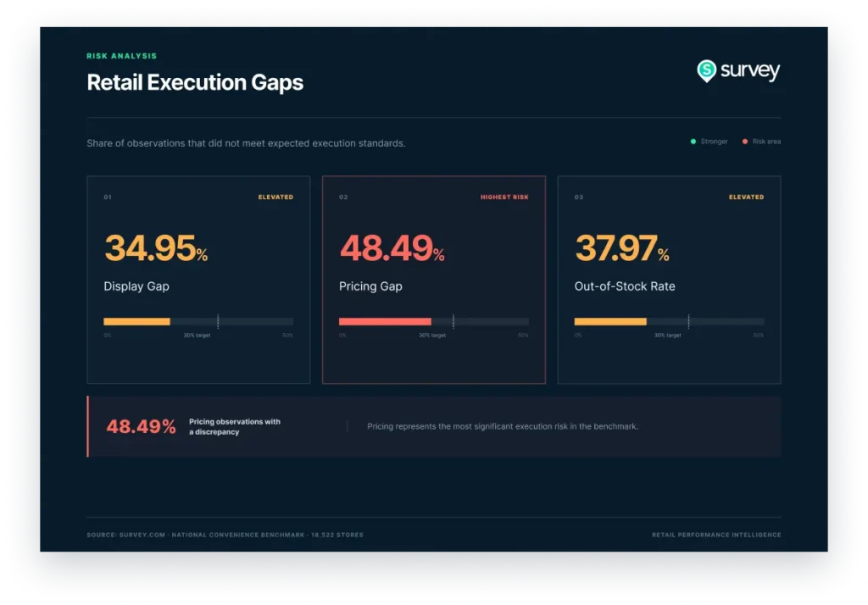Click the 37.97% Out-of-Stock value

(622, 248)
